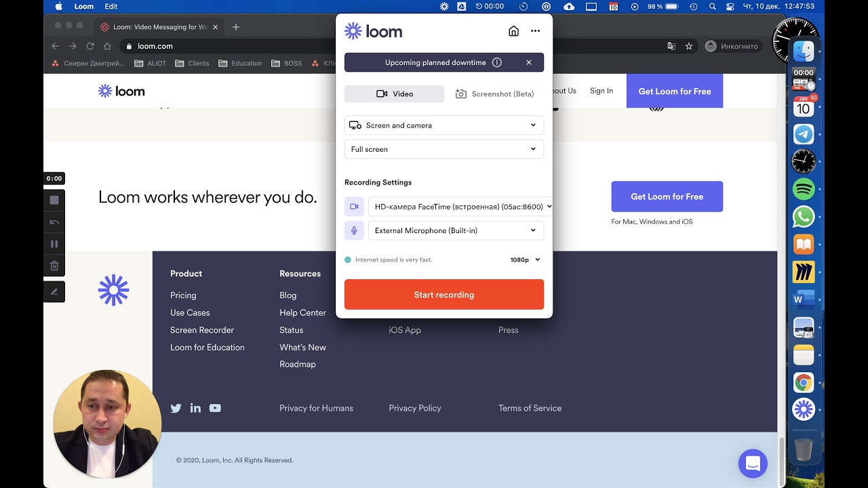Open the Full screen dropdown

point(444,149)
